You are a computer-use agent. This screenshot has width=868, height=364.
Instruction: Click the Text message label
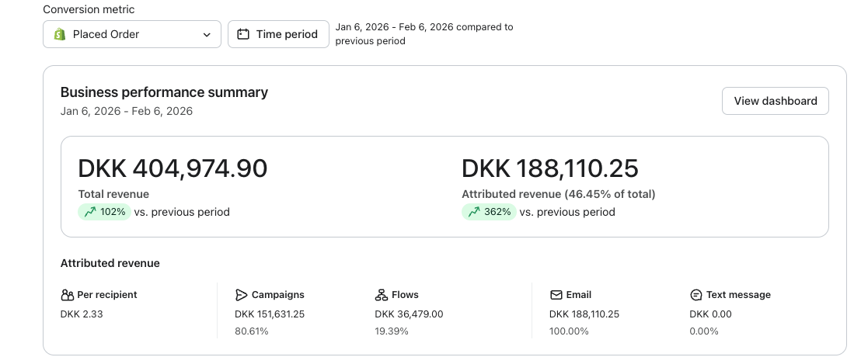[738, 295]
